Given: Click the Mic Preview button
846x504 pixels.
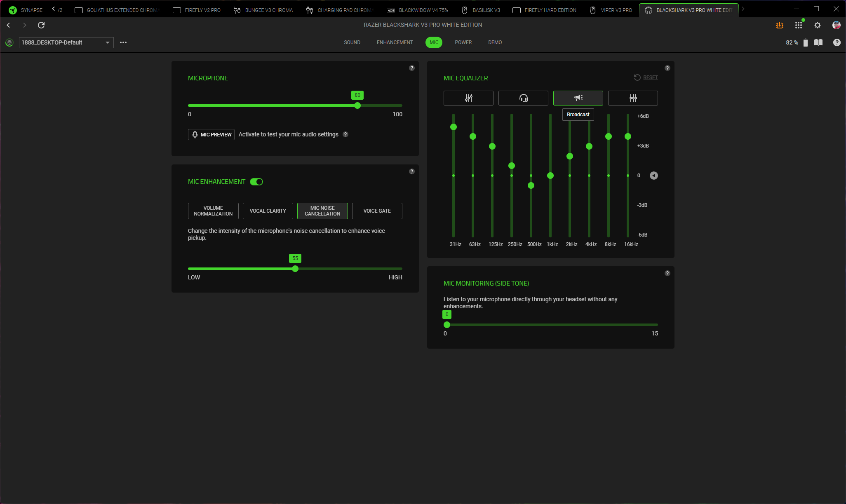Looking at the screenshot, I should (211, 135).
